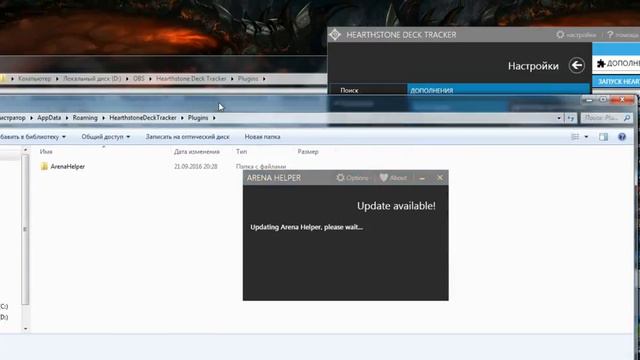The width and height of the screenshot is (640, 360).
Task: Minimize the Arena Helper window
Action: (422, 178)
